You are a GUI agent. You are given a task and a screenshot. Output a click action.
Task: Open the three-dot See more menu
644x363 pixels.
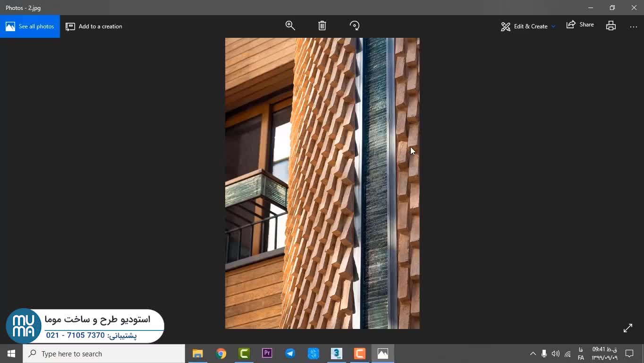click(x=634, y=26)
